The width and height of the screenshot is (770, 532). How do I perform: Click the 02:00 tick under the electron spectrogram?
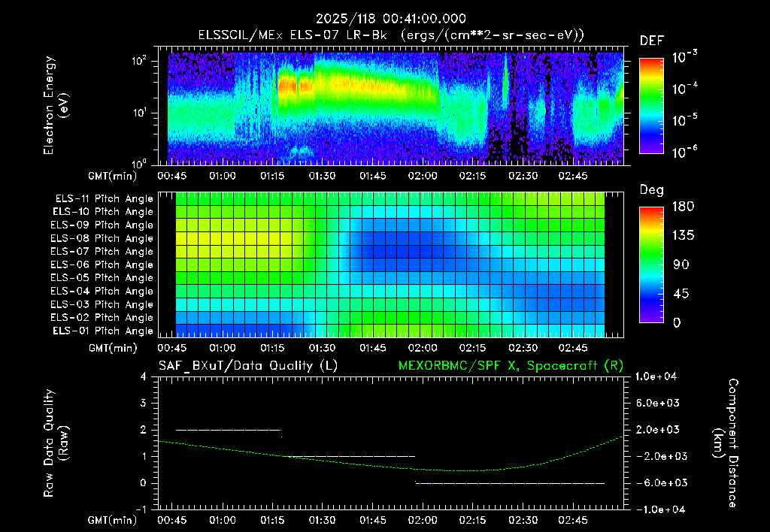tap(423, 176)
